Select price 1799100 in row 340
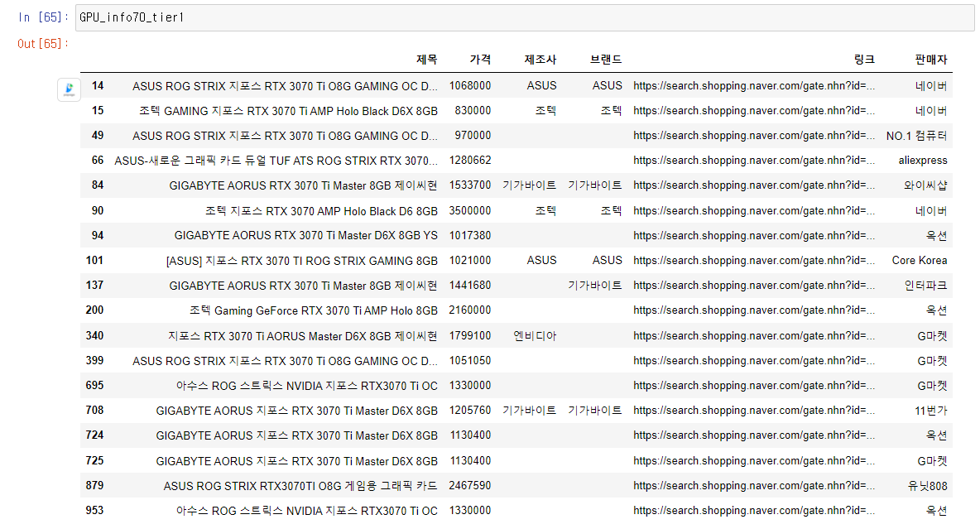The height and width of the screenshot is (529, 980). coord(470,336)
